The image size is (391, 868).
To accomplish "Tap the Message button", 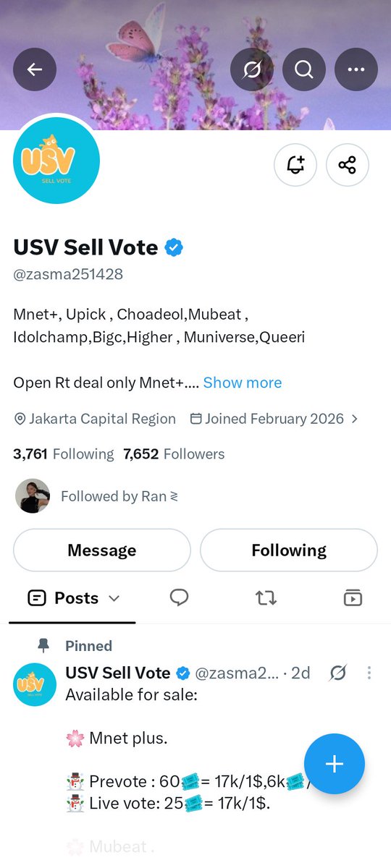I will [x=102, y=550].
